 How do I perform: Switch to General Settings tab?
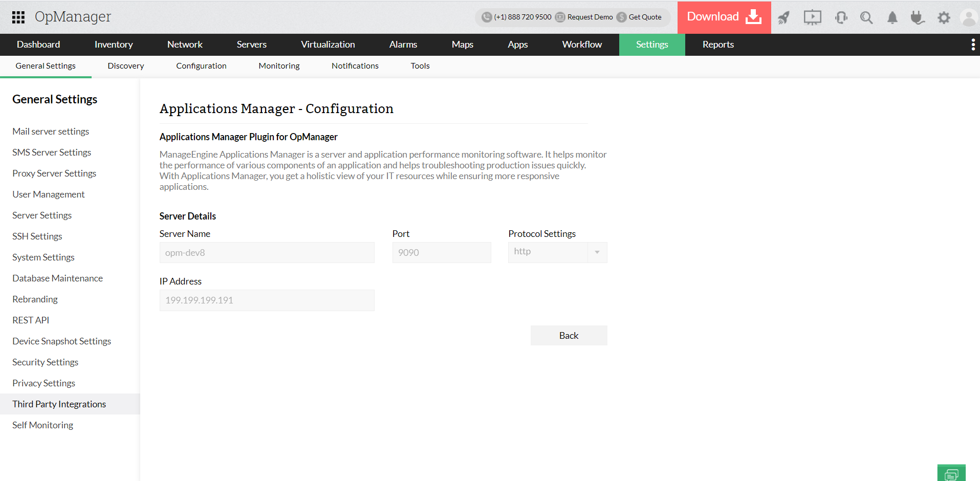(x=46, y=66)
